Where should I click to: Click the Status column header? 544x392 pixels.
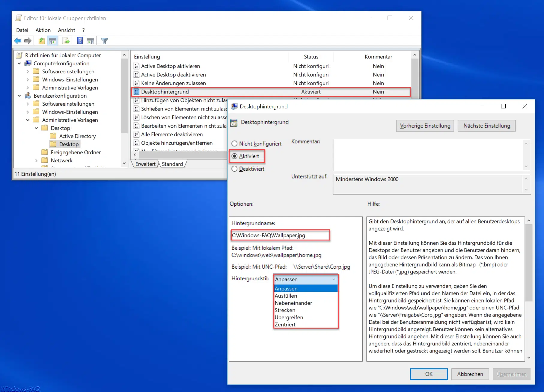pyautogui.click(x=311, y=57)
